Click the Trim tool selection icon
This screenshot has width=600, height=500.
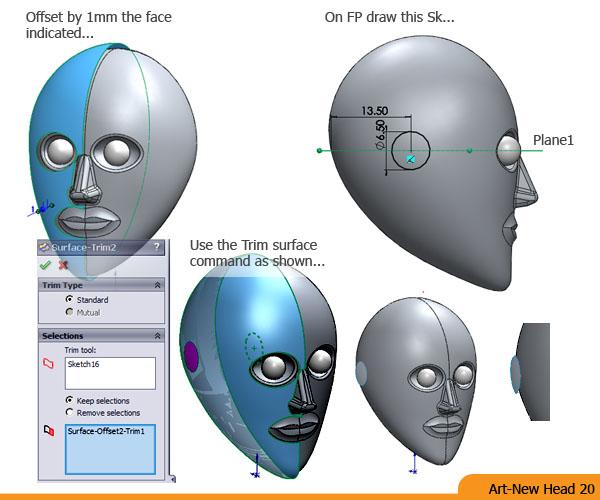(46, 364)
